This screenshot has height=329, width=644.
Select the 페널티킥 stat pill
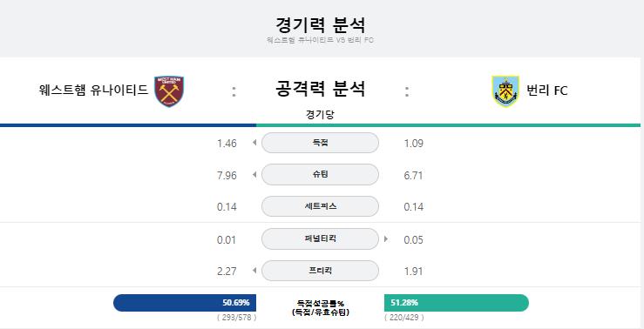click(x=320, y=238)
